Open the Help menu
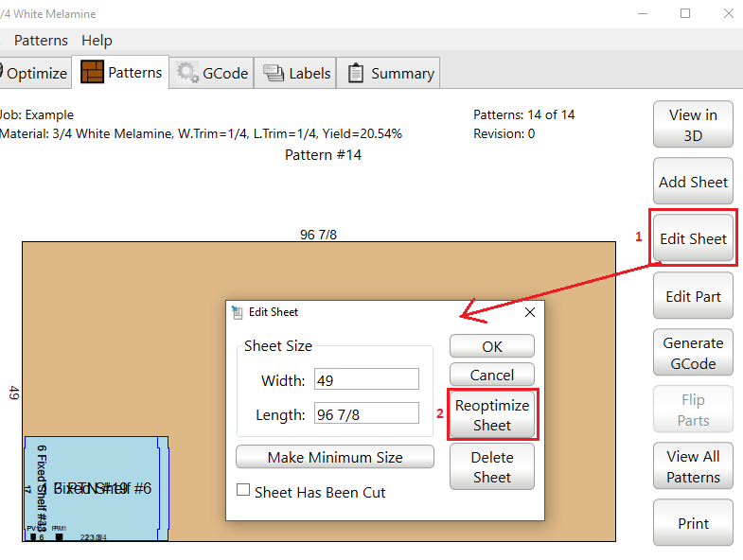The image size is (743, 560). 97,41
